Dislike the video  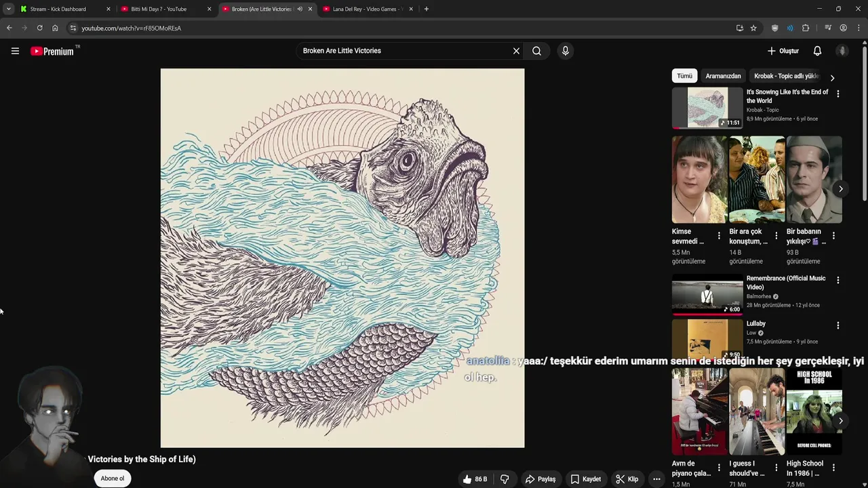coord(505,479)
